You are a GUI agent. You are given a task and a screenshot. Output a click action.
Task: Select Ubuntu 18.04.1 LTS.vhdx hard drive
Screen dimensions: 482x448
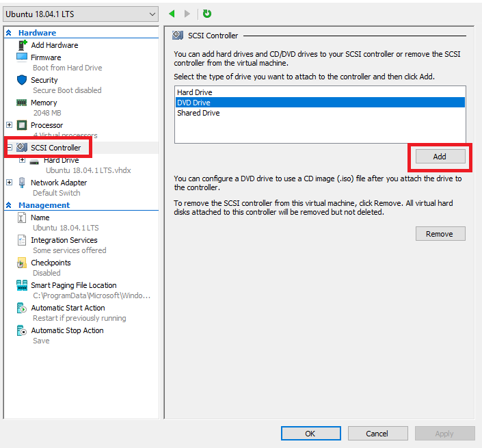[x=88, y=170]
